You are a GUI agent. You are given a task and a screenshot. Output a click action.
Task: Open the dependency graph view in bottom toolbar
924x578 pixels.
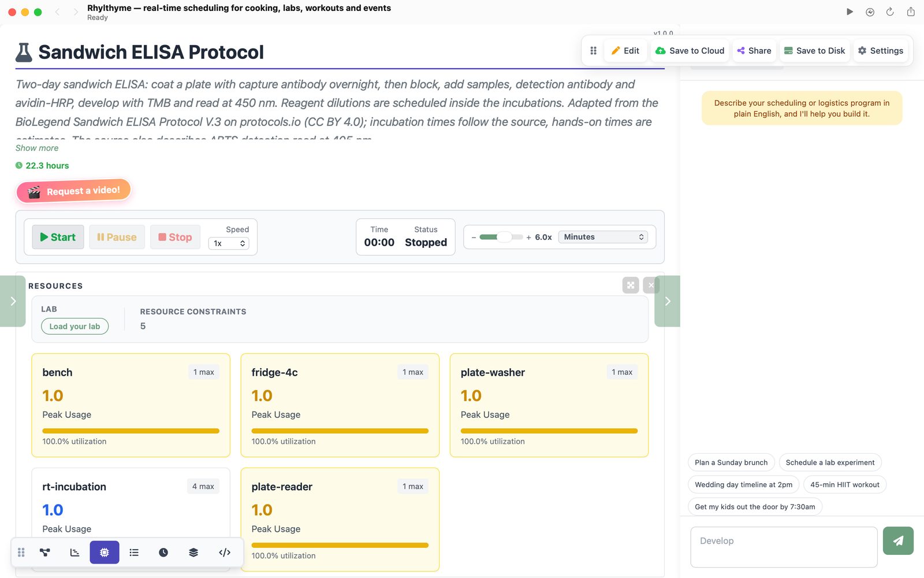coord(45,553)
